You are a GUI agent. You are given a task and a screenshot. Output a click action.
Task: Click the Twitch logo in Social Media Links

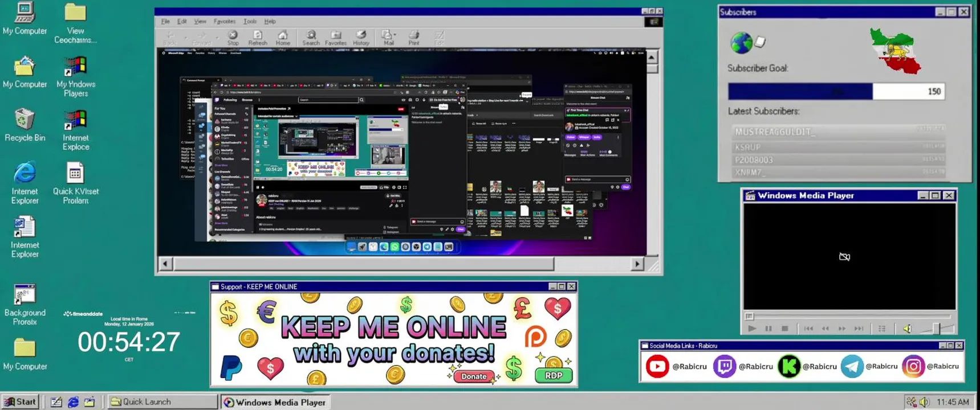tap(725, 366)
